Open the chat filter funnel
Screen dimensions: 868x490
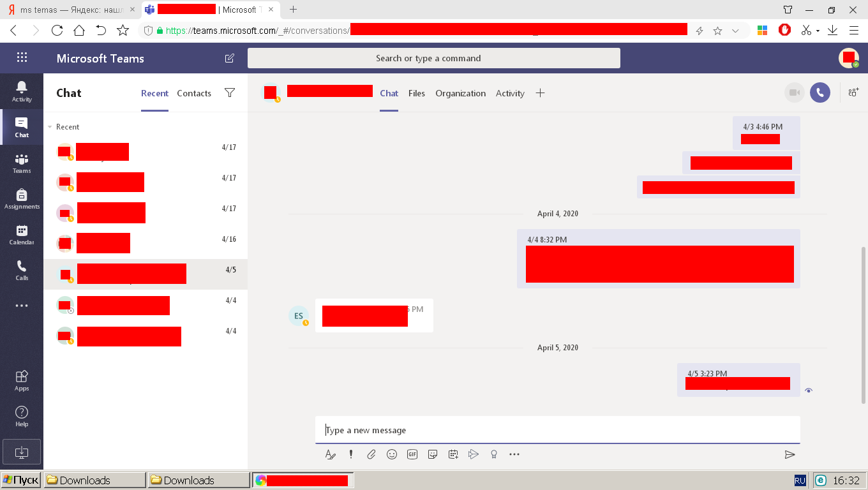pos(230,93)
